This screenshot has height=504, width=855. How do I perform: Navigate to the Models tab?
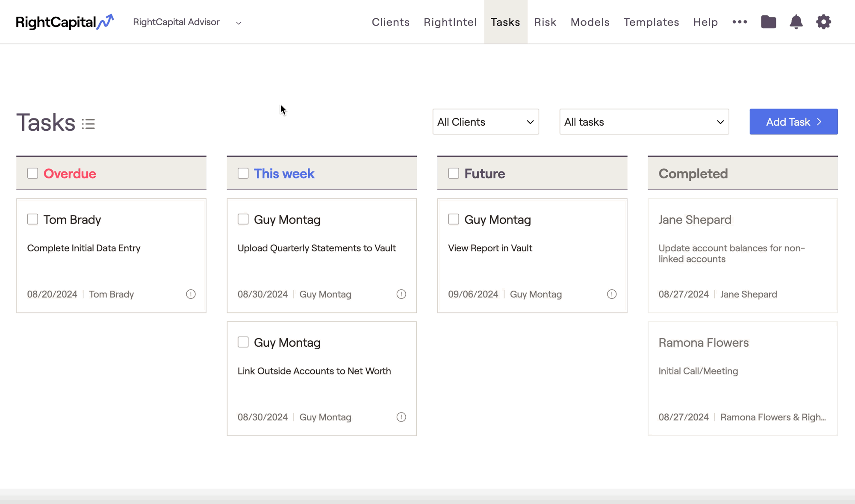[x=590, y=22]
